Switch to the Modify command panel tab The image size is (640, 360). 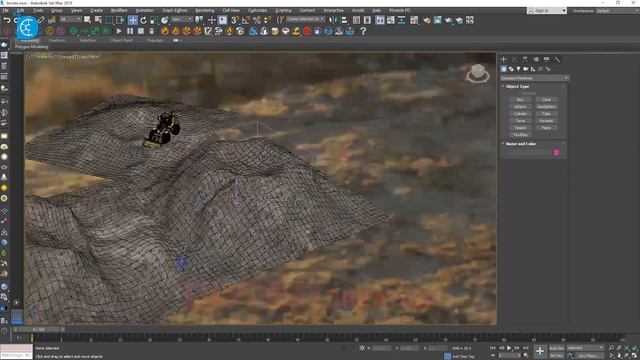pyautogui.click(x=514, y=60)
